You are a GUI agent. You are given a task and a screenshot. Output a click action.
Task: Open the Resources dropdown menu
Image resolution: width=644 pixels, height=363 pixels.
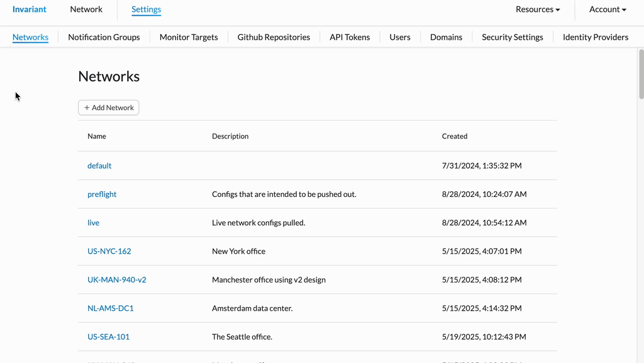[538, 9]
